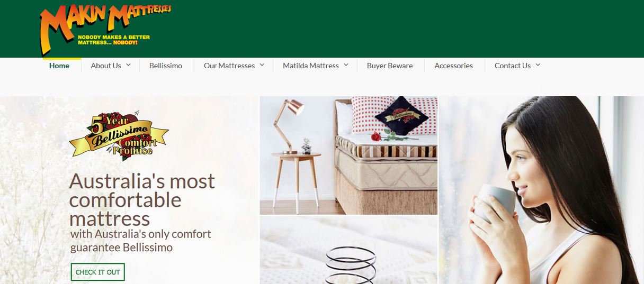Click the woman drinking coffee photo
The width and height of the screenshot is (644, 284).
541,190
